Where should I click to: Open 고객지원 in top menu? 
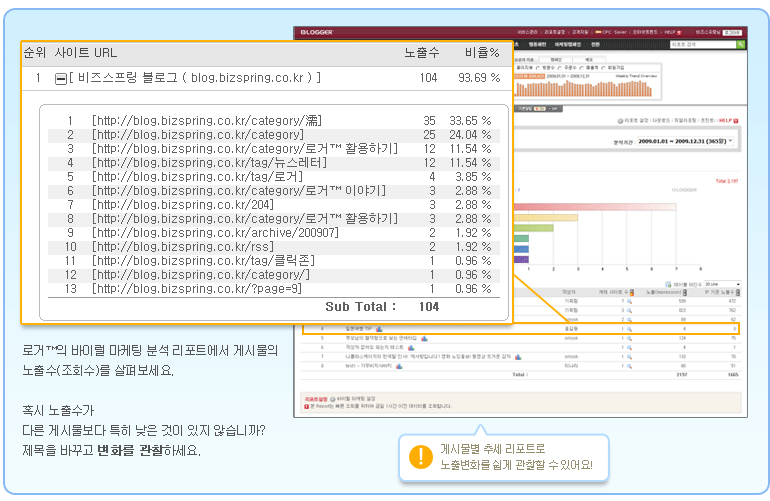coord(580,32)
